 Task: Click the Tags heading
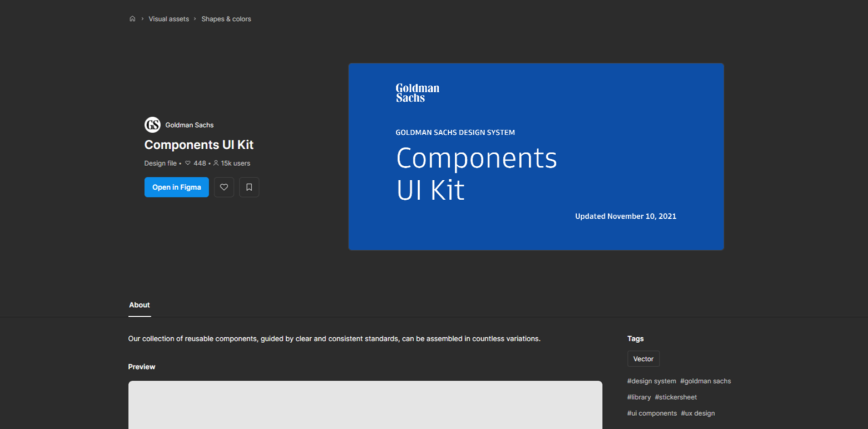(x=635, y=339)
